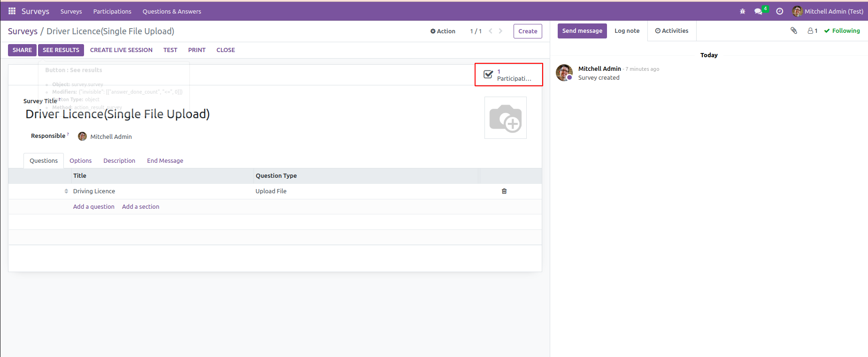Viewport: 868px width, 357px height.
Task: Click the See Results button
Action: (x=61, y=50)
